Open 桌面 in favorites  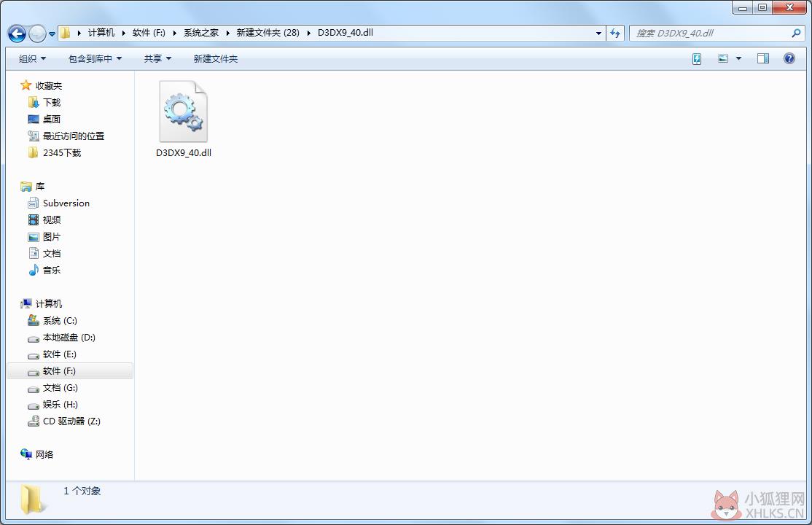coord(52,119)
